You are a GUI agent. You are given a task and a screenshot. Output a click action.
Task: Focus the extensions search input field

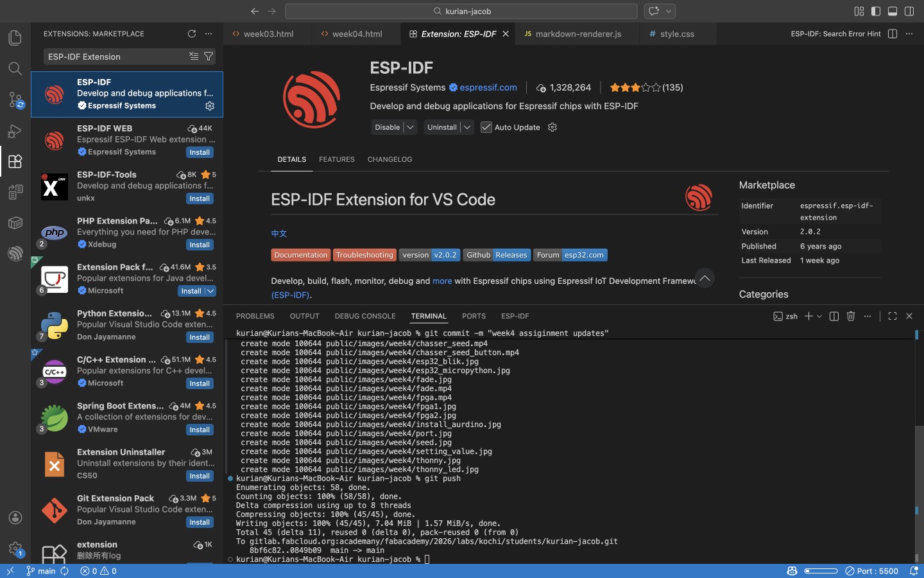(116, 57)
